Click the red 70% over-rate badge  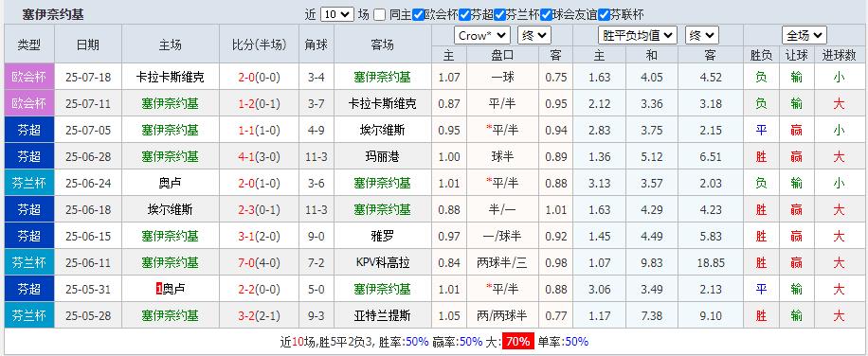(518, 342)
